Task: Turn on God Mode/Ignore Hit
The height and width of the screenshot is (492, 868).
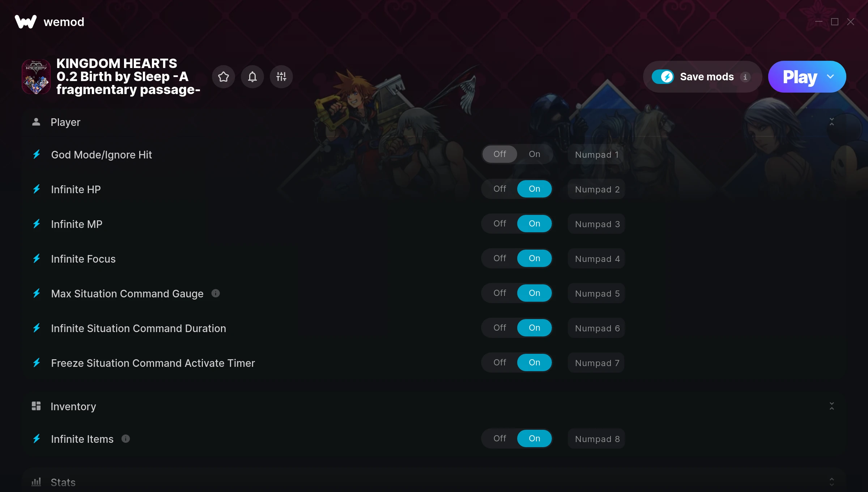Action: [535, 154]
